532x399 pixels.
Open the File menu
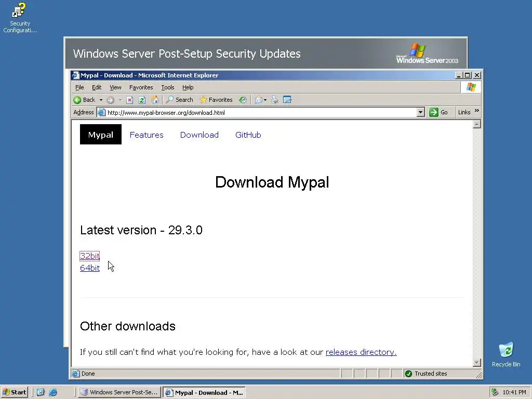[79, 87]
